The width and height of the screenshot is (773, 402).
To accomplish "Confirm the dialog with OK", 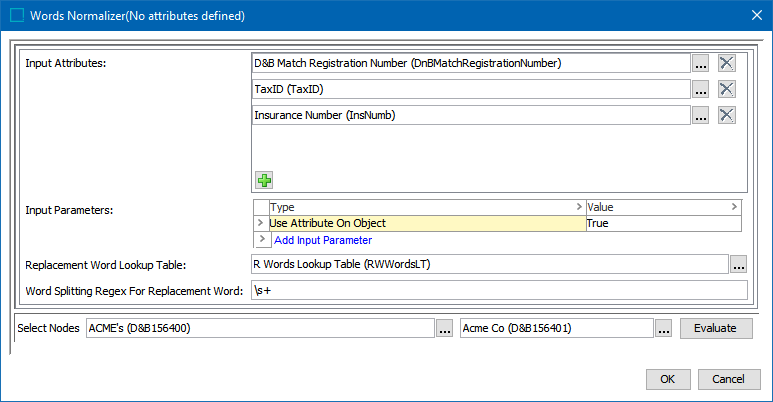I will tap(668, 379).
